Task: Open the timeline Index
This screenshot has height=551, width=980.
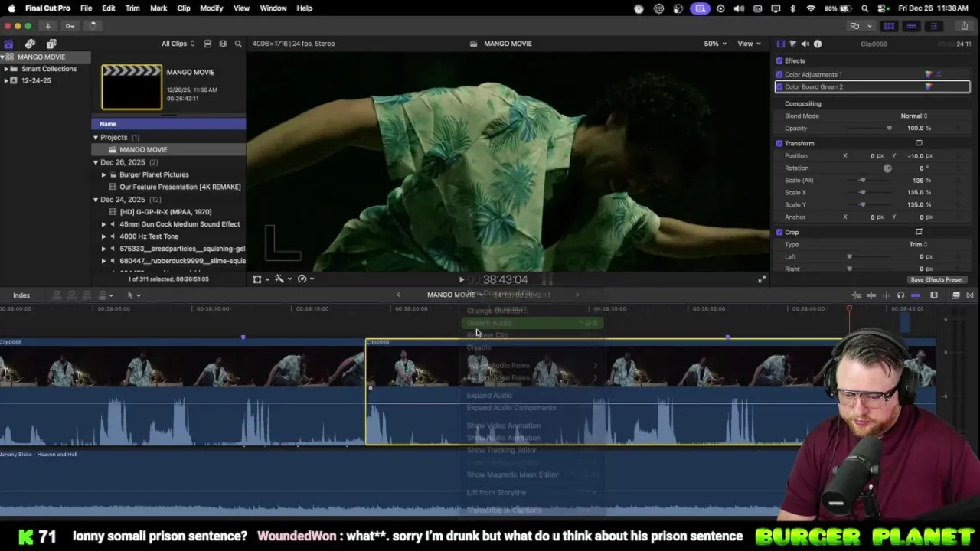Action: click(x=21, y=295)
